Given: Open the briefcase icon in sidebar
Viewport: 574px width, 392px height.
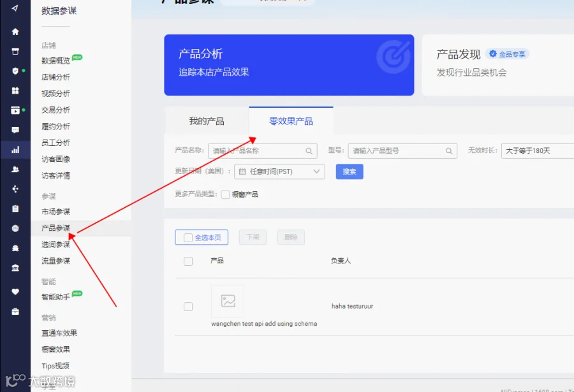Looking at the screenshot, I should click(15, 312).
